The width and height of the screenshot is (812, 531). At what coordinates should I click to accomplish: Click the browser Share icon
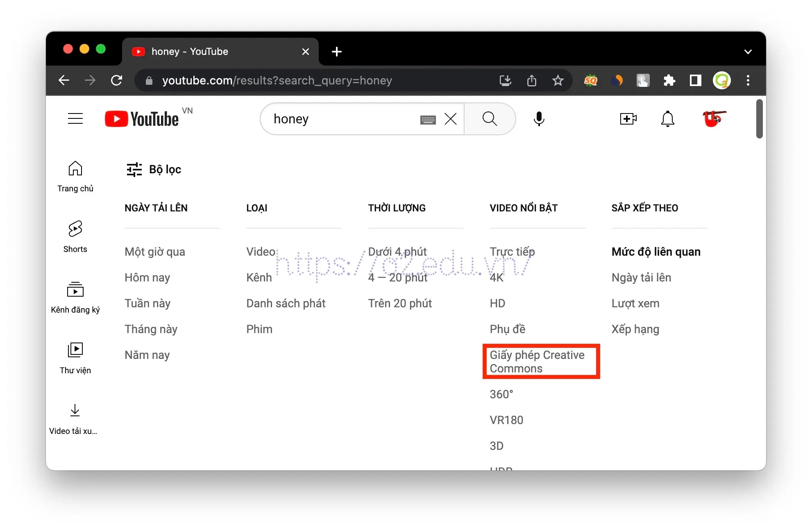coord(532,80)
